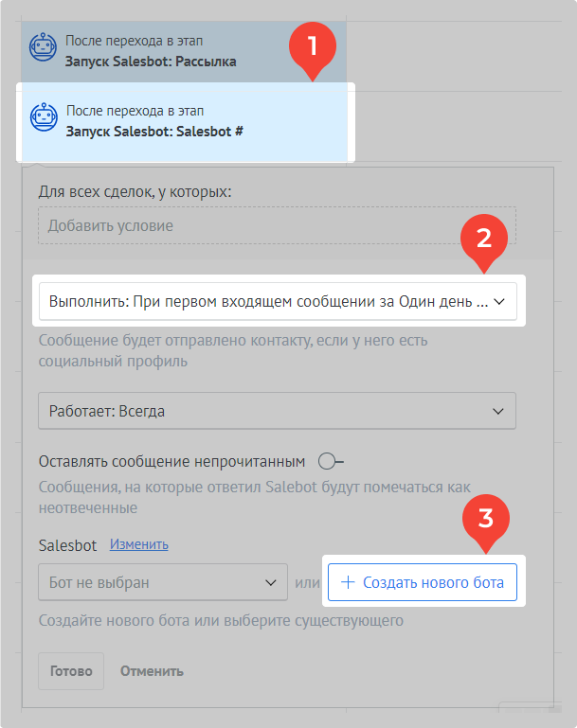Click the Изменить link next to Salesbot

pos(138,544)
